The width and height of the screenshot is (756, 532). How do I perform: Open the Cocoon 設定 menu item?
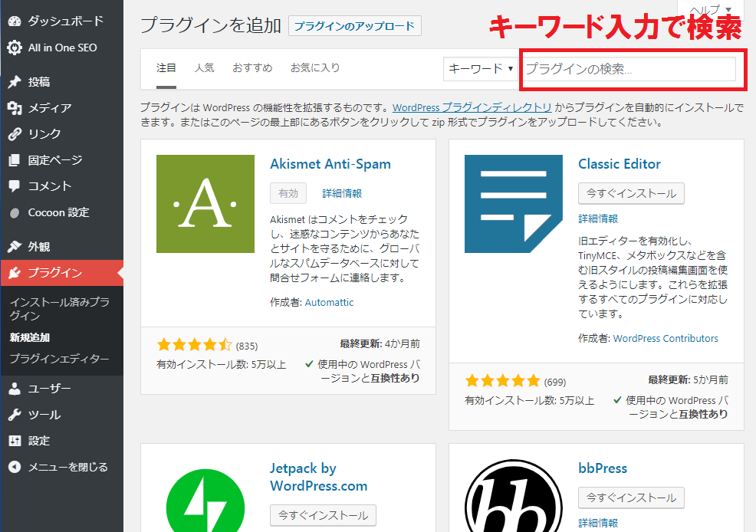[x=61, y=212]
